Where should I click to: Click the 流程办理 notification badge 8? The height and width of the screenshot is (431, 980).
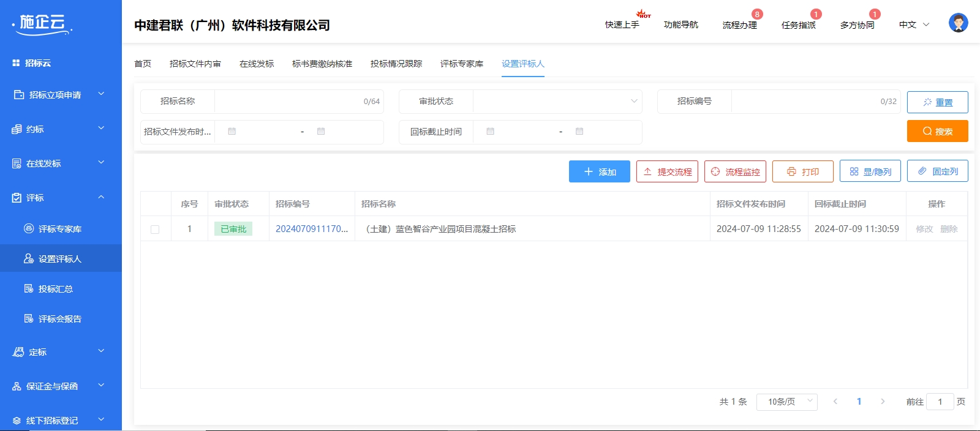click(758, 14)
